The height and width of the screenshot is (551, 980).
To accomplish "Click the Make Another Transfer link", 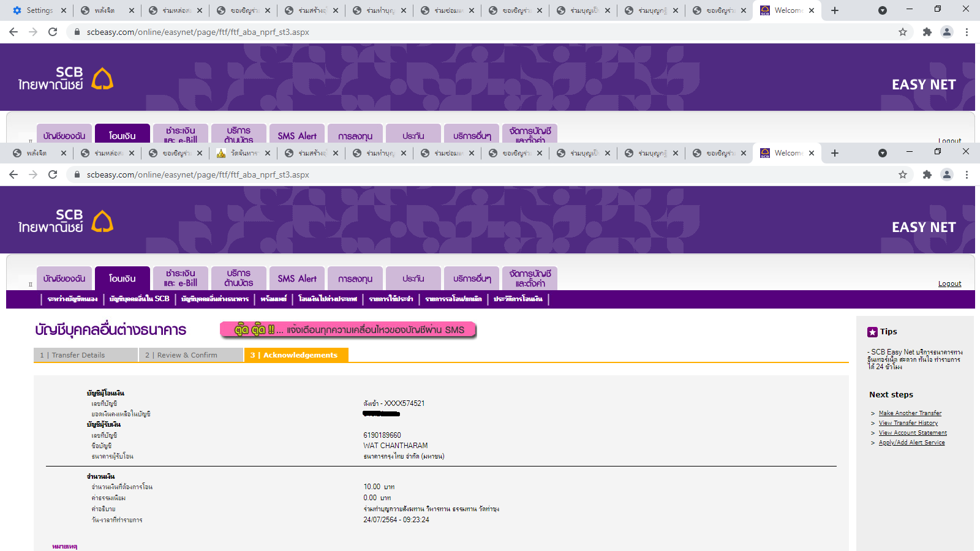I will coord(910,413).
